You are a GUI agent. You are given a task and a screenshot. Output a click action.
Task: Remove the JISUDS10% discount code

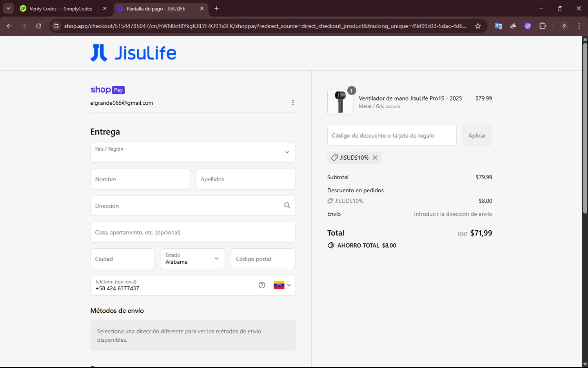pos(375,157)
